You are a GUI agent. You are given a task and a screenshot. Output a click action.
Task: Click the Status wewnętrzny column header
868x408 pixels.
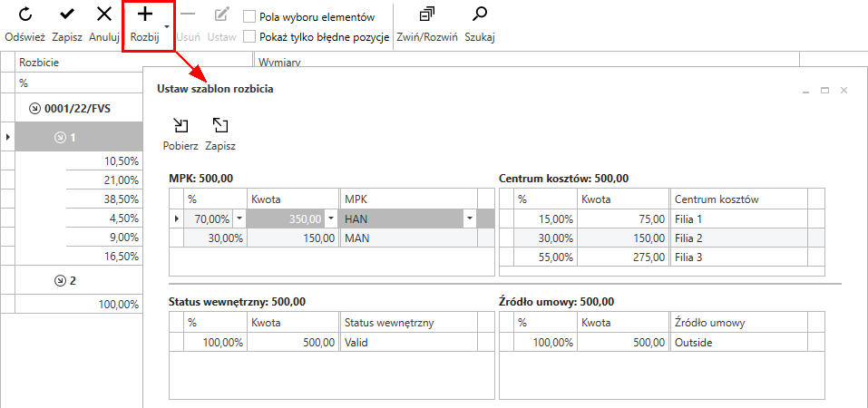click(408, 322)
